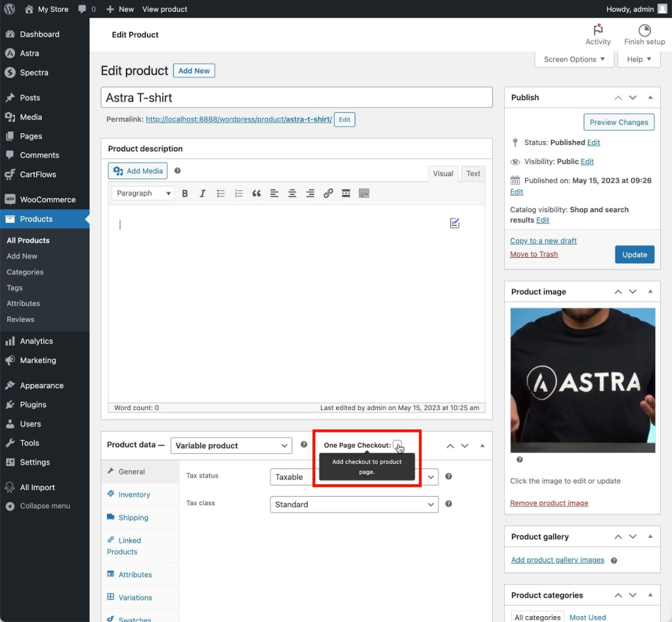
Task: Switch to the Text editor tab
Action: (473, 173)
